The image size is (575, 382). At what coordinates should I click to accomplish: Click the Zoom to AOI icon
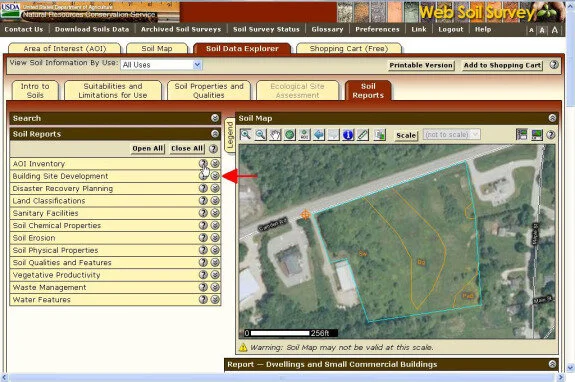pyautogui.click(x=304, y=135)
